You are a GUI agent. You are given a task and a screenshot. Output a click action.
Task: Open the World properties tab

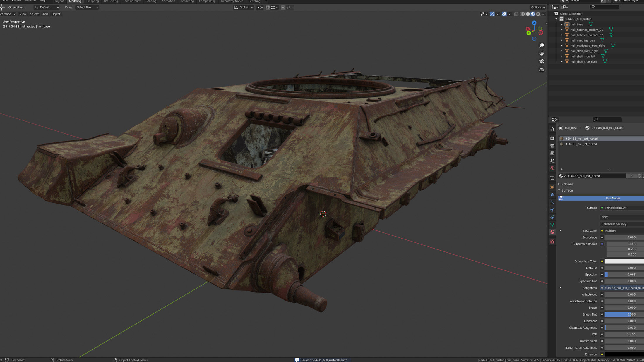click(552, 168)
